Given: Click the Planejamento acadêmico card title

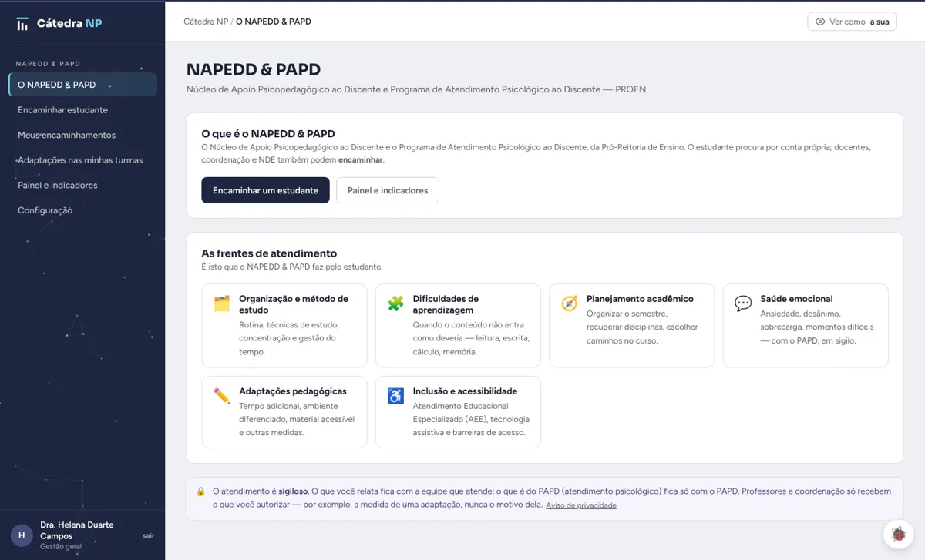Looking at the screenshot, I should (640, 299).
